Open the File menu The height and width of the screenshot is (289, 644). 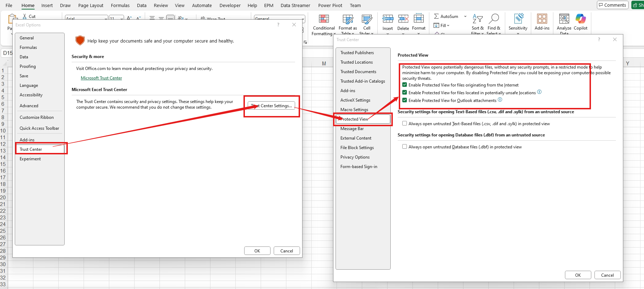[x=9, y=5]
